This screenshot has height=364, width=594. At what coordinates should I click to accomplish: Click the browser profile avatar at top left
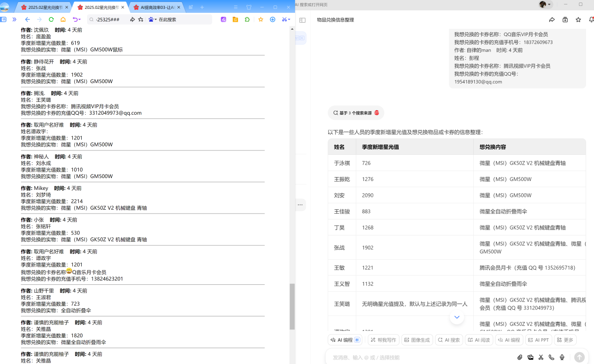tap(4, 7)
